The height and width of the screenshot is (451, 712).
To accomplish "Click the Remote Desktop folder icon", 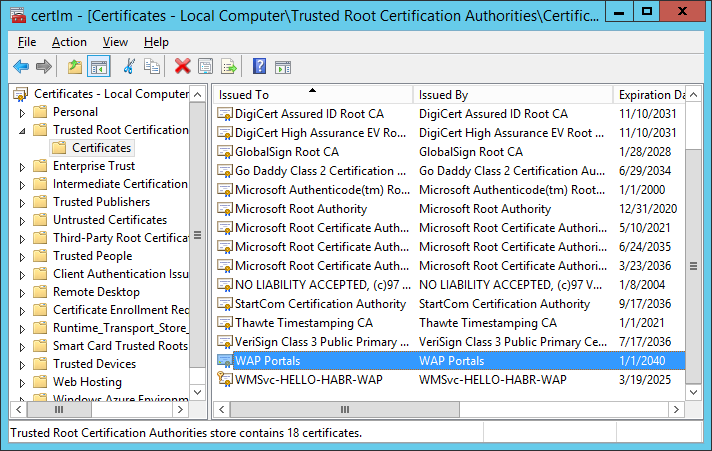I will 40,292.
